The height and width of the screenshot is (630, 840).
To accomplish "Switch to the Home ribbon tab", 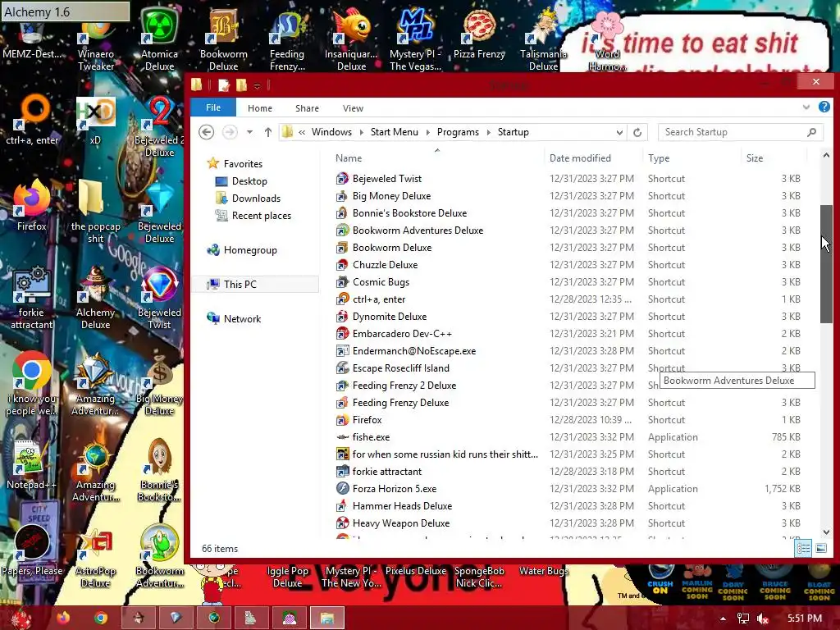I will pyautogui.click(x=260, y=108).
